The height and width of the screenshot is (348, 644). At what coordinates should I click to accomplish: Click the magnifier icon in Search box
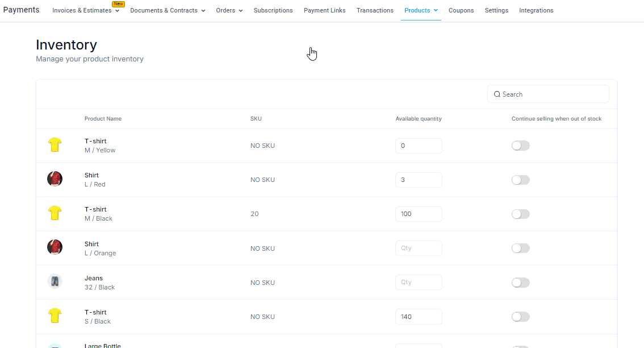[497, 94]
